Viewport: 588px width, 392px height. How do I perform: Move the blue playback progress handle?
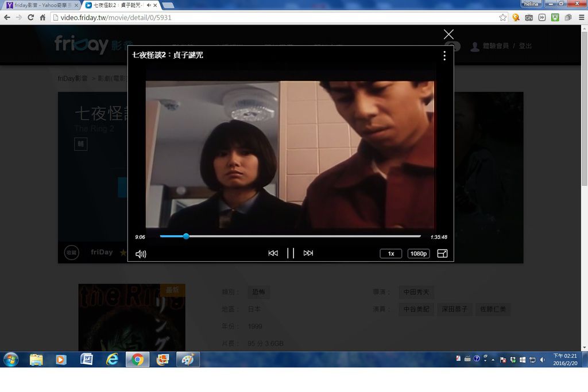point(186,236)
